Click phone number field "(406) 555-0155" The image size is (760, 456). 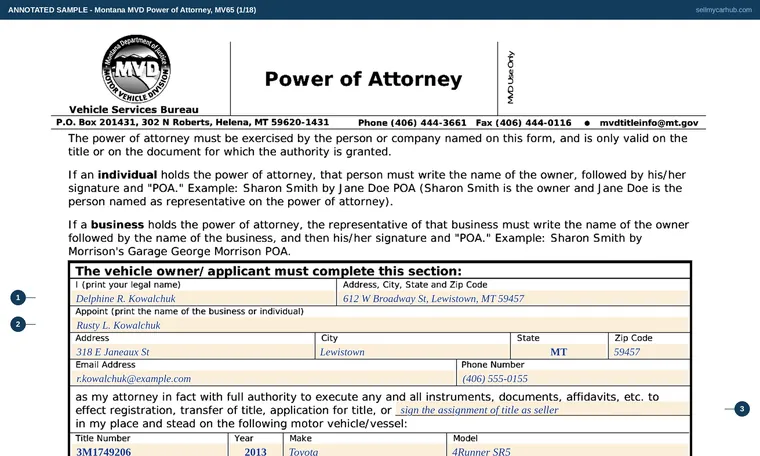tap(574, 378)
